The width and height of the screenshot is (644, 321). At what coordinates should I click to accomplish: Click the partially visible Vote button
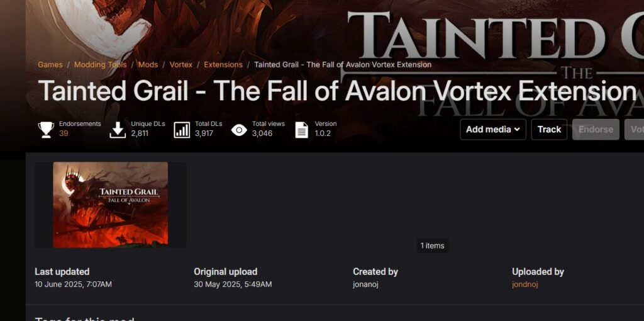(x=635, y=130)
